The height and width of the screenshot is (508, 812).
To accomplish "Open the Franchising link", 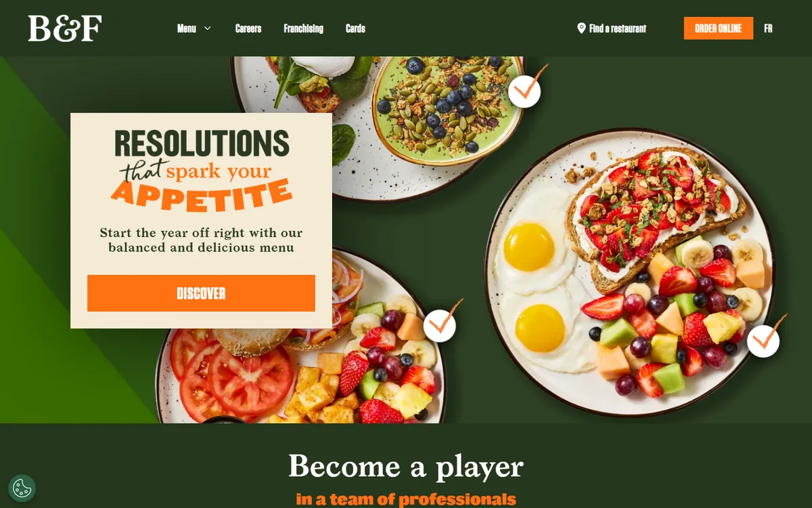I will coord(303,28).
